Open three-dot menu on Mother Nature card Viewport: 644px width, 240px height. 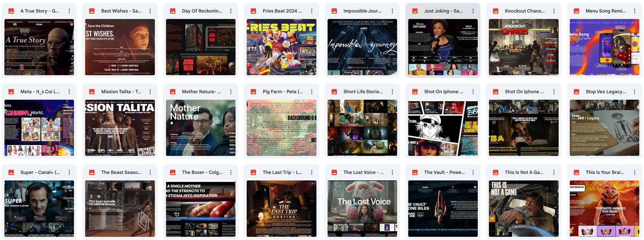pos(231,91)
